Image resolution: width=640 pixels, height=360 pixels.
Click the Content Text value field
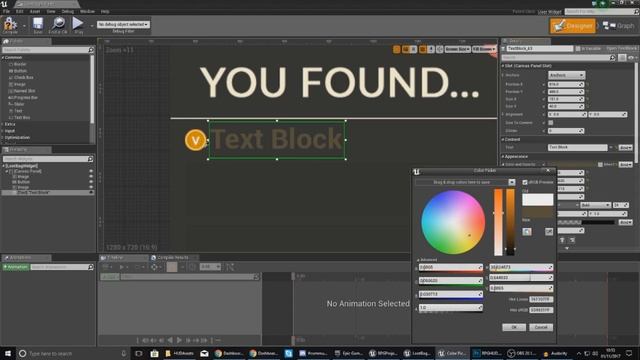click(x=578, y=147)
